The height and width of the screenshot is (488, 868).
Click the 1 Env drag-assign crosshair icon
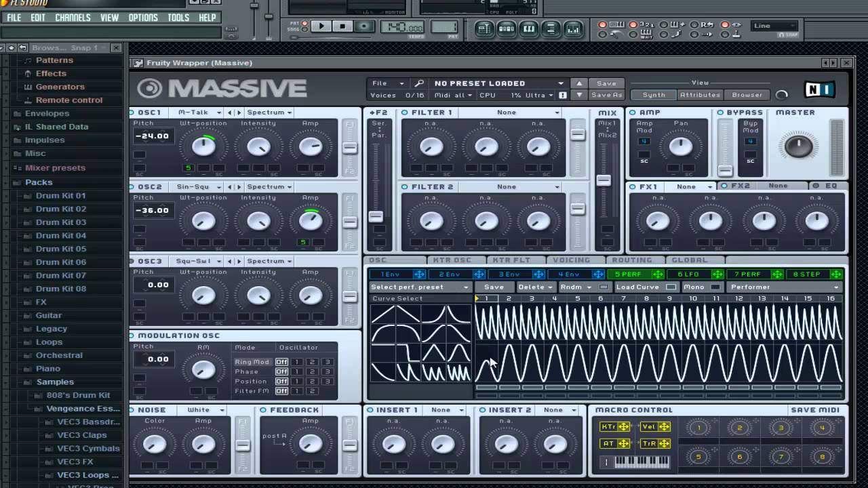tap(419, 274)
